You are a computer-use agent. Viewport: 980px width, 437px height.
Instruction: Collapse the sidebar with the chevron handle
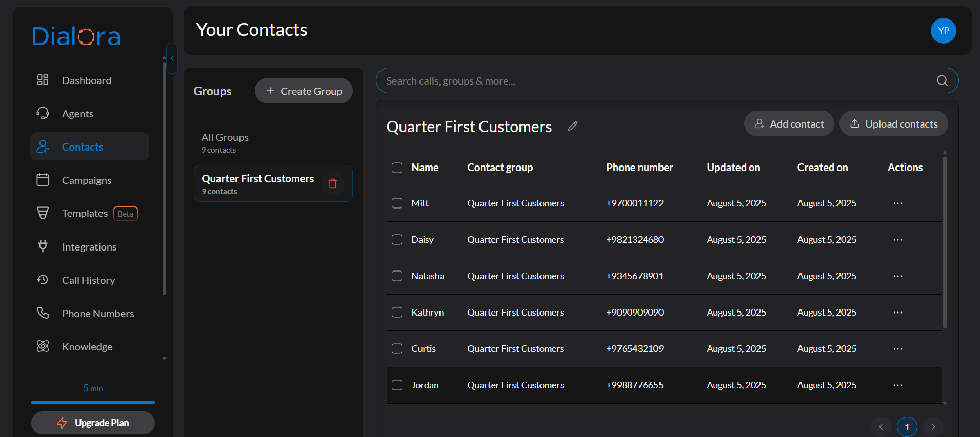pos(172,58)
